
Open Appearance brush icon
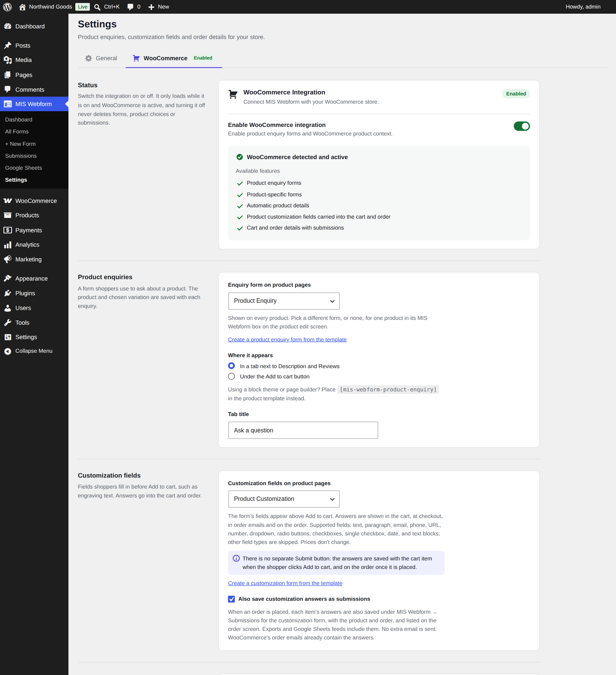pos(8,278)
